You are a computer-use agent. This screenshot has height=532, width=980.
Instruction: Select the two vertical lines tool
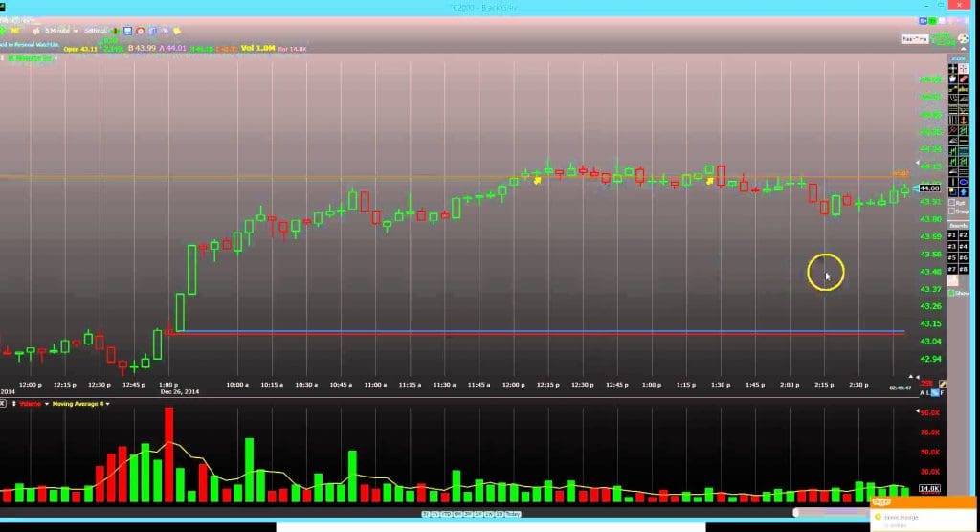[953, 120]
